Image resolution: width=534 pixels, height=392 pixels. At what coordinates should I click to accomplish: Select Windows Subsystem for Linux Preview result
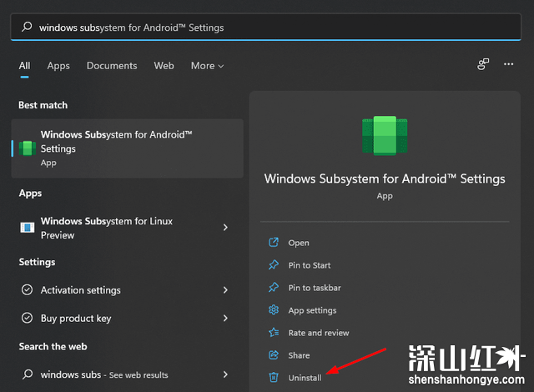click(x=128, y=228)
